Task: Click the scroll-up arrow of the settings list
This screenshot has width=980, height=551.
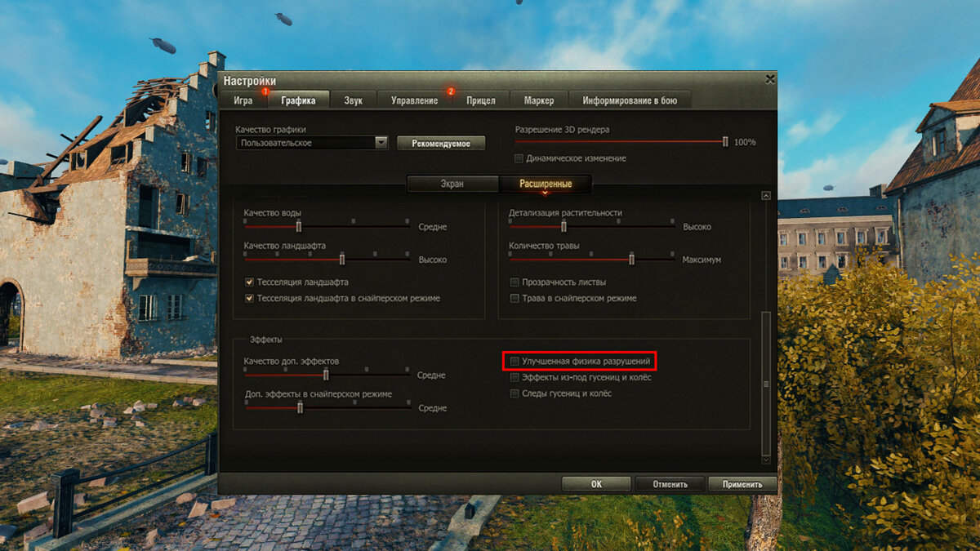Action: (766, 196)
